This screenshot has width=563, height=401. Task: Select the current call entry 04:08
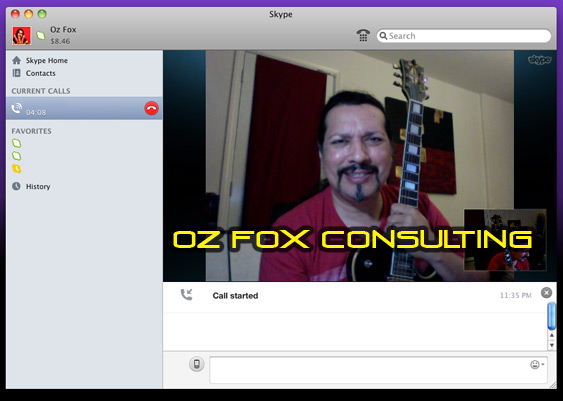(x=84, y=108)
